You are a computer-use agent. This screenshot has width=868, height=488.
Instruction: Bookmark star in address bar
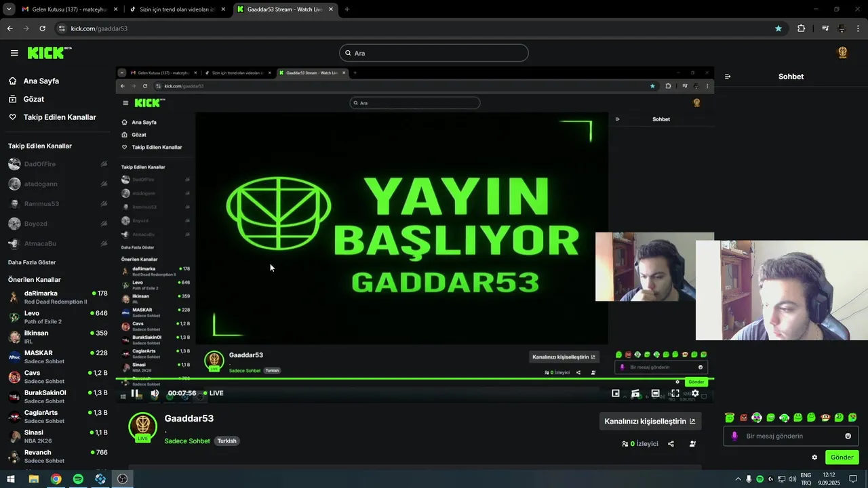(778, 28)
